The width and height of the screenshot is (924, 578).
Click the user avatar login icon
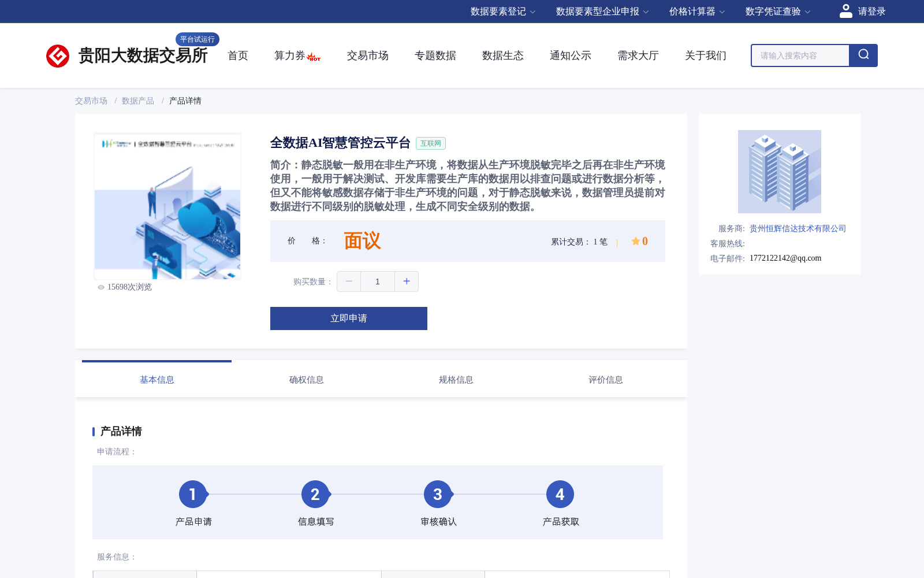[x=845, y=11]
